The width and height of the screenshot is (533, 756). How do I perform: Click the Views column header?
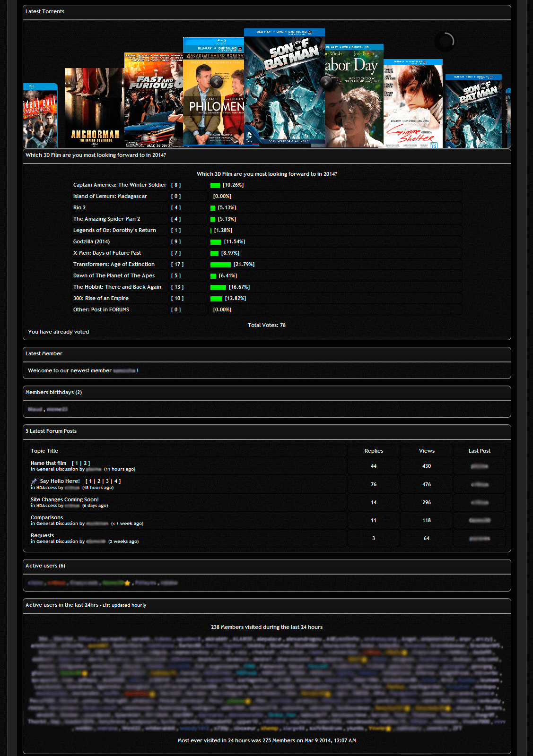point(427,451)
